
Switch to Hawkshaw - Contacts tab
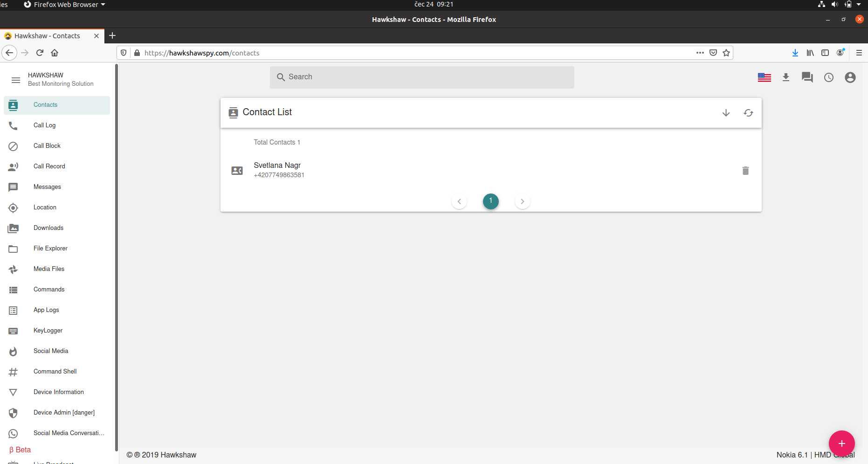click(x=52, y=36)
